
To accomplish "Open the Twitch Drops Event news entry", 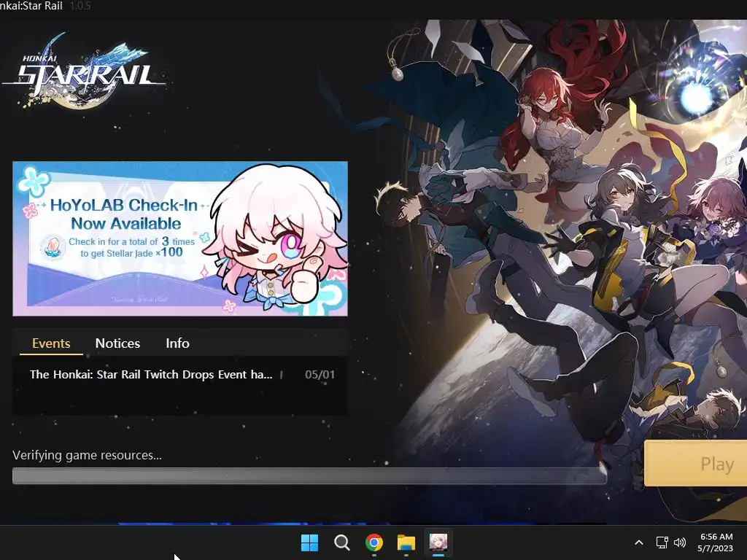I will [x=151, y=375].
